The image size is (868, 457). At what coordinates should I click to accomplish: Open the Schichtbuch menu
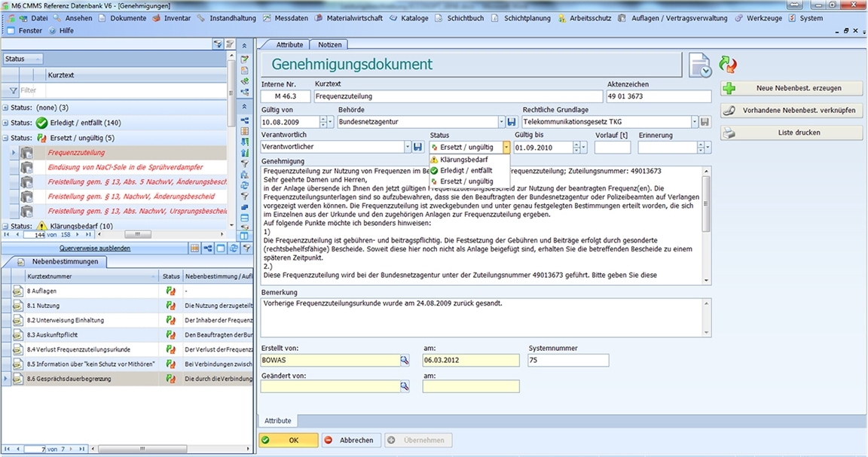pos(465,18)
